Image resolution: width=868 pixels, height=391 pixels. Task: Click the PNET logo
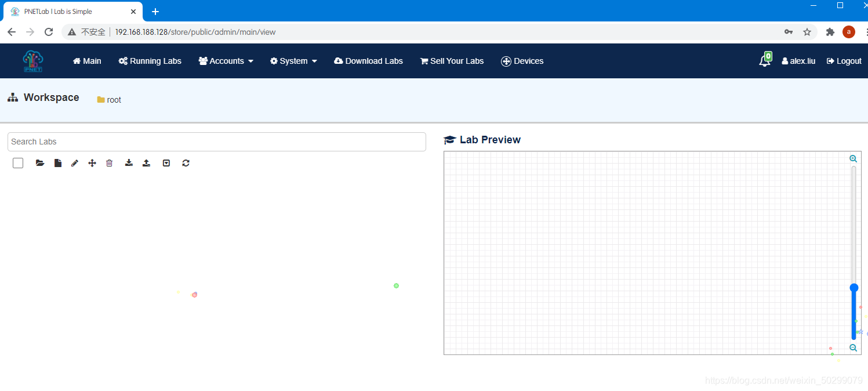33,61
